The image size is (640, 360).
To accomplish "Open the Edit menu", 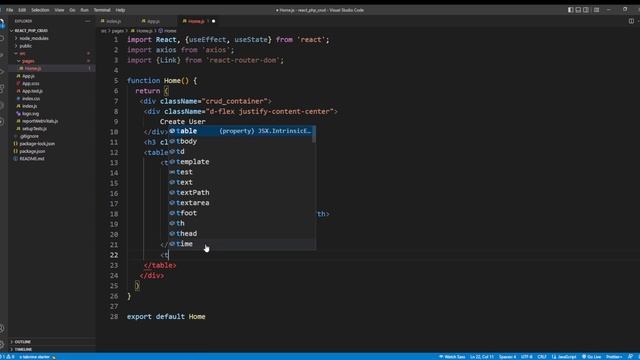I will pos(22,10).
